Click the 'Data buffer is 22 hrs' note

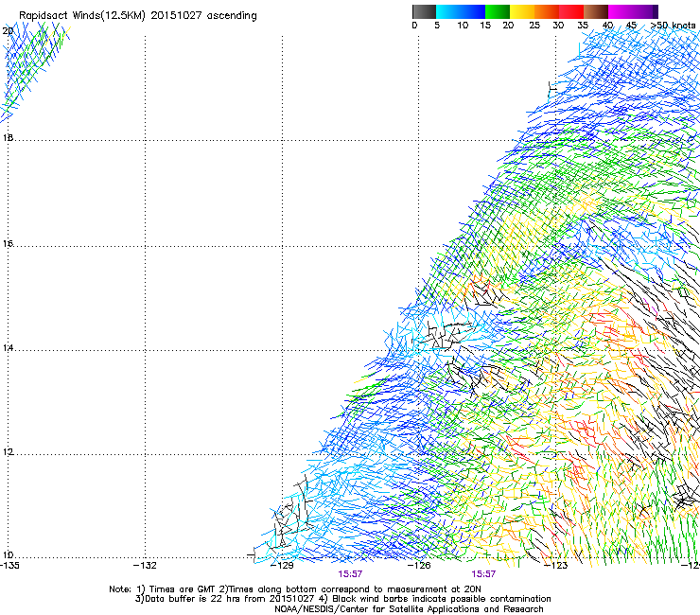pyautogui.click(x=342, y=599)
